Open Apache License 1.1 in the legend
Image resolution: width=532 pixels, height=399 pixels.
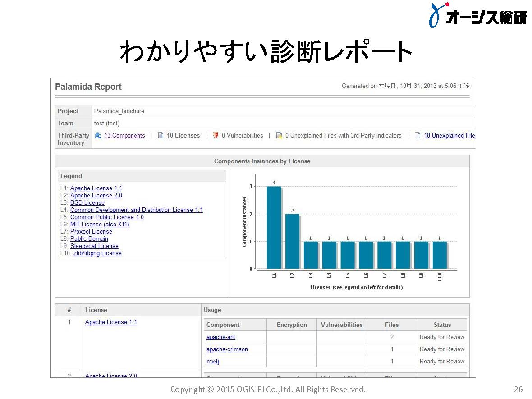(x=96, y=188)
